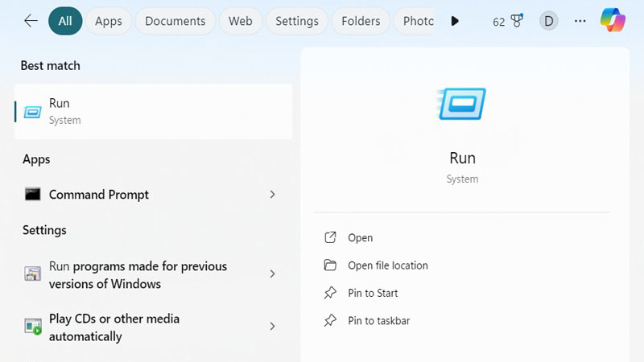644x362 pixels.
Task: Select the Apps filter tab
Action: pyautogui.click(x=108, y=21)
